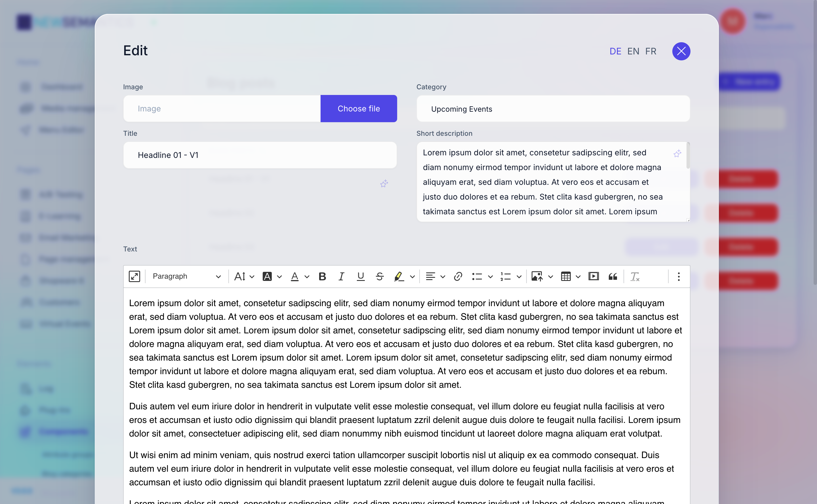This screenshot has width=817, height=504.
Task: Switch to the EN language tab
Action: coord(633,51)
